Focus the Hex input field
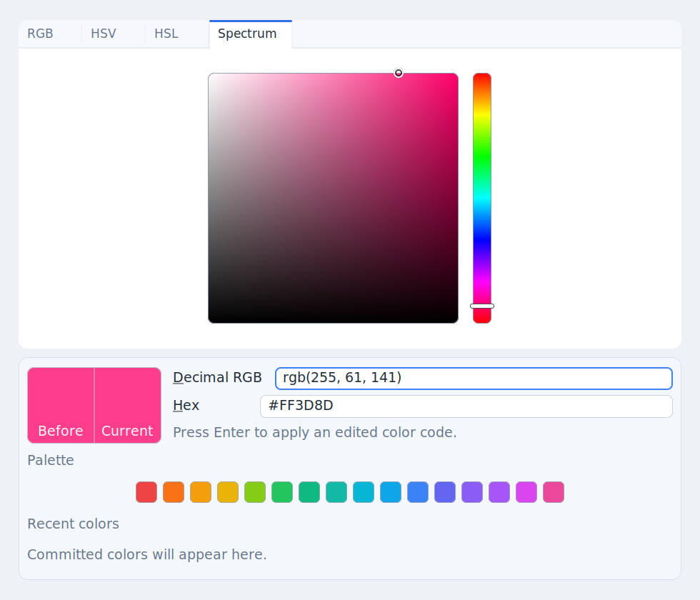700x600 pixels. point(466,406)
